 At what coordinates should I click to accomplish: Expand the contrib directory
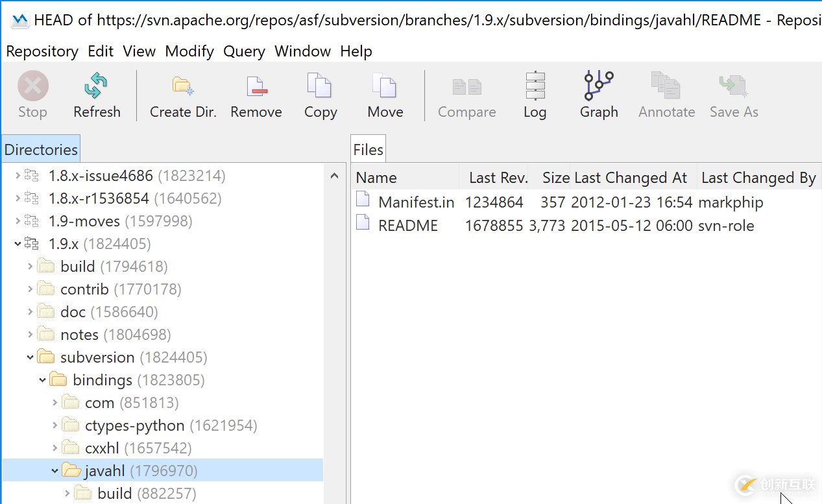30,289
